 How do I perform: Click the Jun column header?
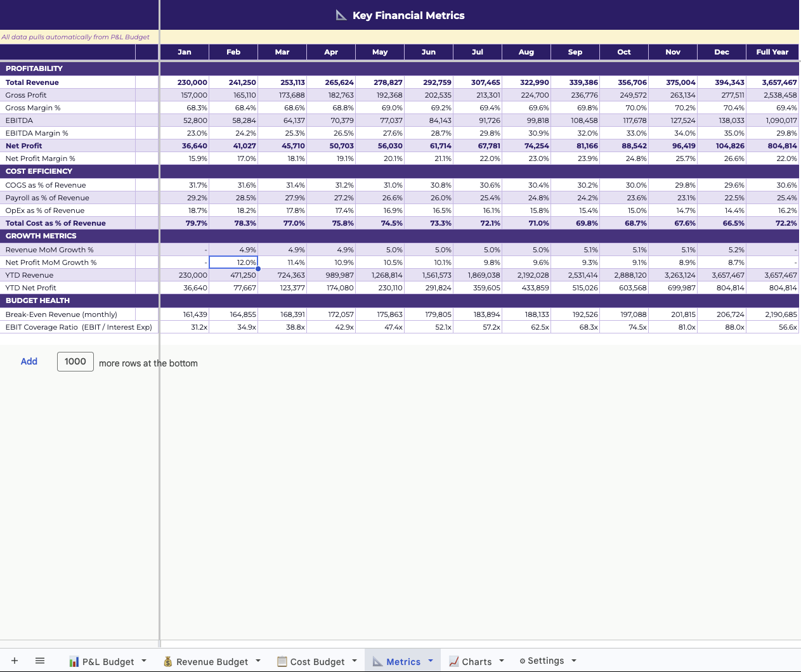(429, 52)
